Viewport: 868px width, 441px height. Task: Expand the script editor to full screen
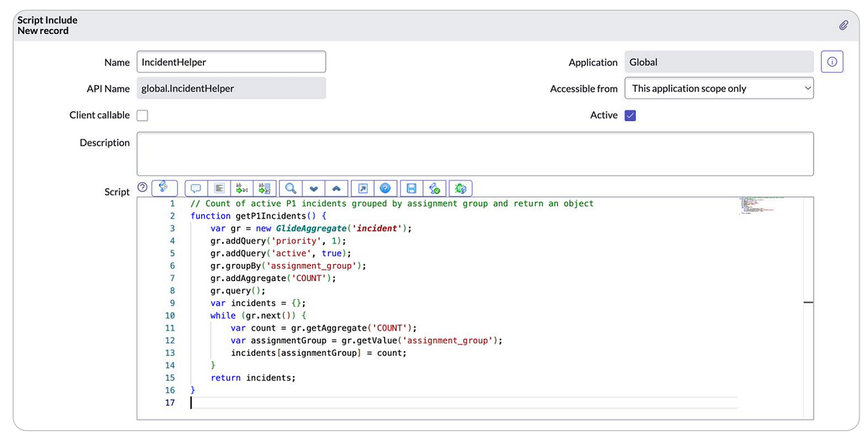tap(362, 188)
